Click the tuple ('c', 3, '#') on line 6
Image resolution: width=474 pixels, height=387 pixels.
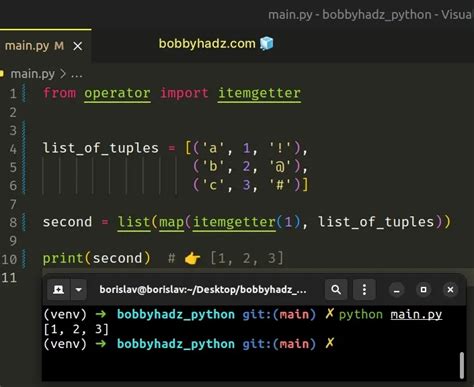[247, 185]
